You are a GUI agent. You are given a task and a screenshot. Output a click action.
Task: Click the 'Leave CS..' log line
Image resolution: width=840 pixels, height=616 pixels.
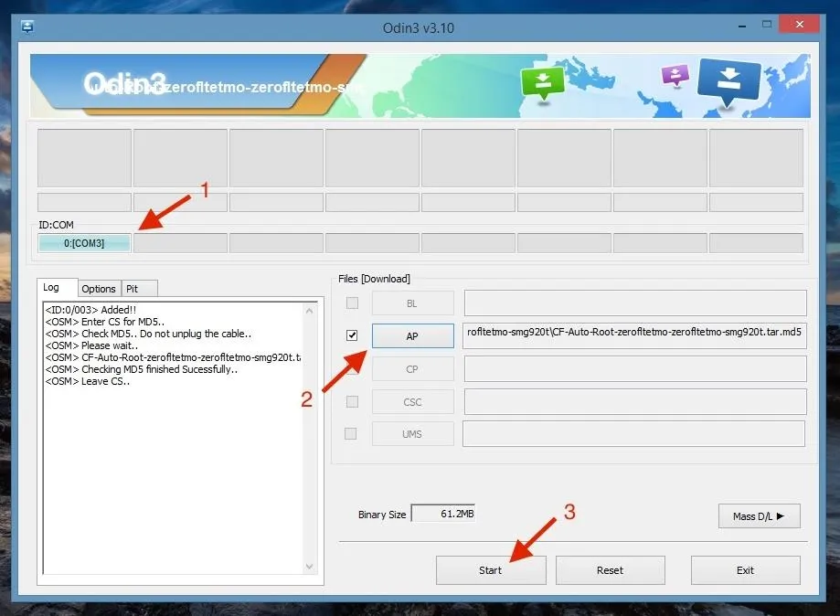pyautogui.click(x=88, y=381)
